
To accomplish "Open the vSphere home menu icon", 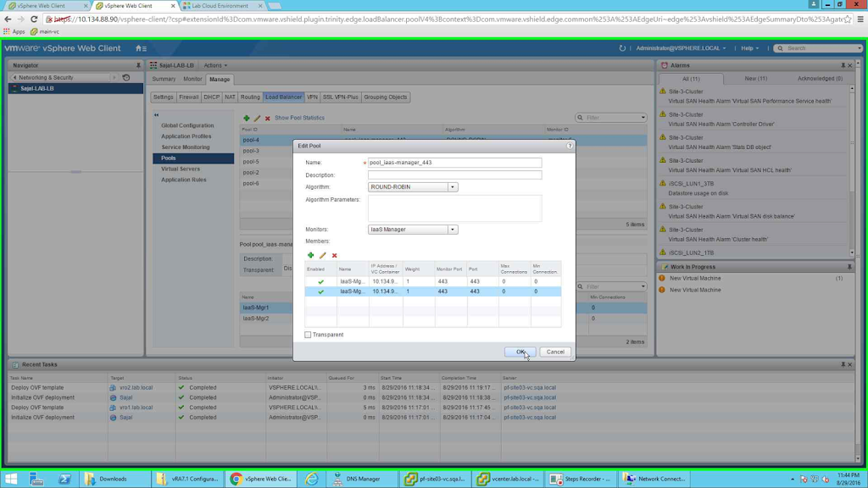I will coord(141,48).
